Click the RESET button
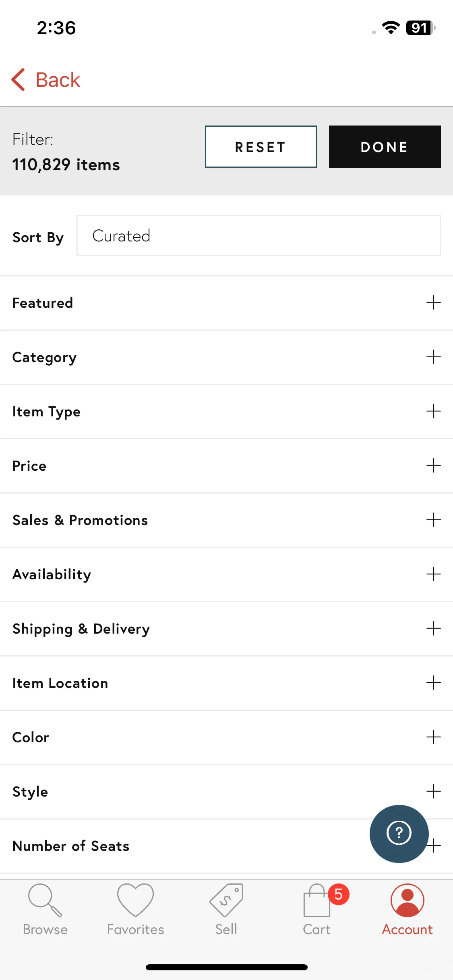Screen dimensions: 453x980 [261, 147]
